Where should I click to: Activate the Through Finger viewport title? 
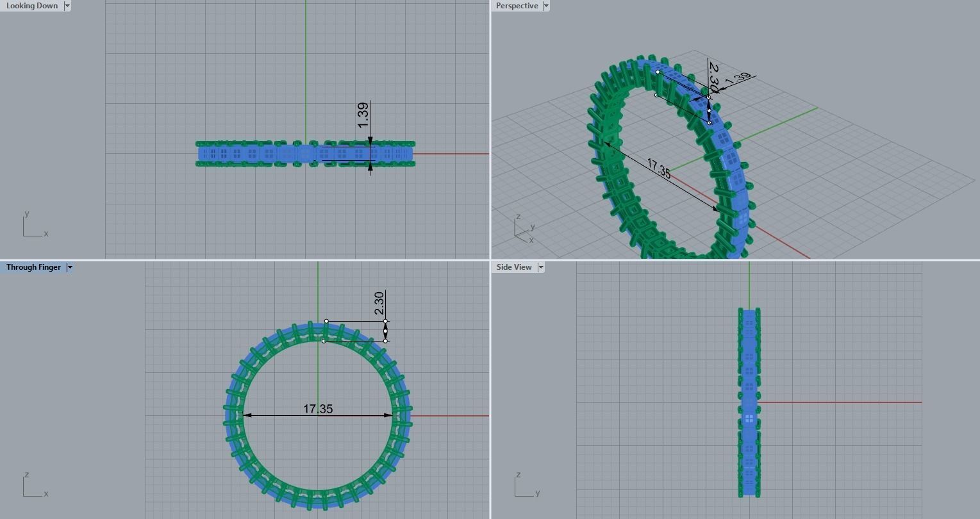point(33,267)
